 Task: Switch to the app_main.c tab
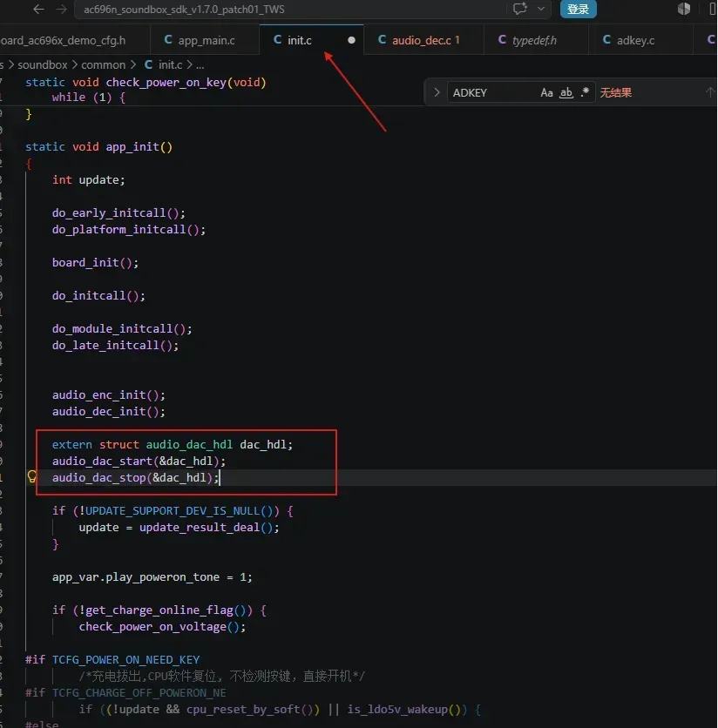click(x=205, y=40)
